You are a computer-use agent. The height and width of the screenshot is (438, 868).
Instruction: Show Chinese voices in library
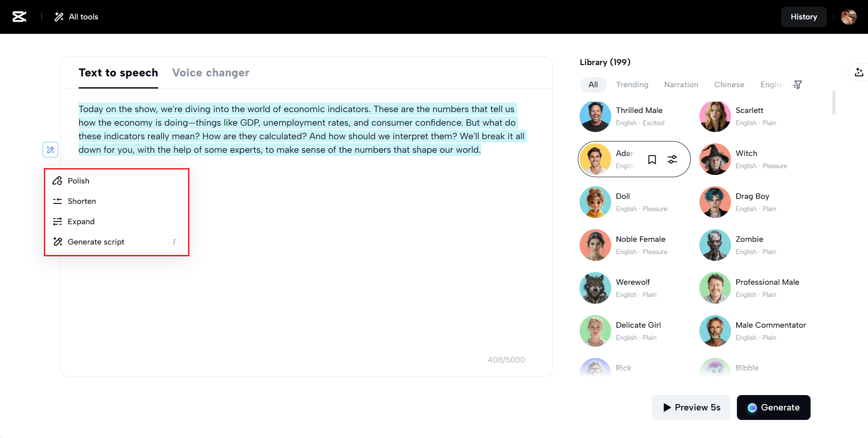tap(729, 85)
